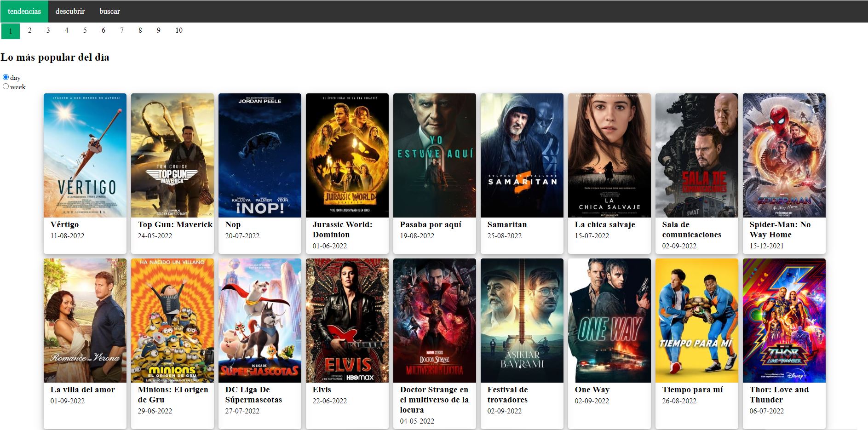The image size is (868, 430).
Task: Go to page 5 of results
Action: coord(85,30)
